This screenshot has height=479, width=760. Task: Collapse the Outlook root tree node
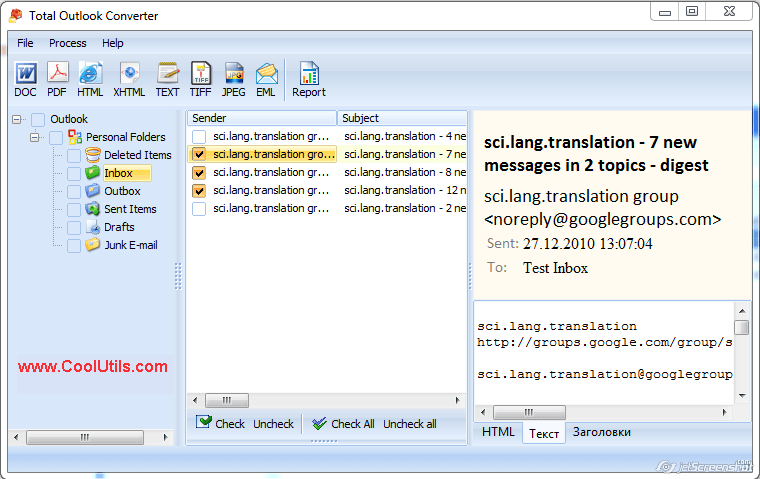point(18,120)
